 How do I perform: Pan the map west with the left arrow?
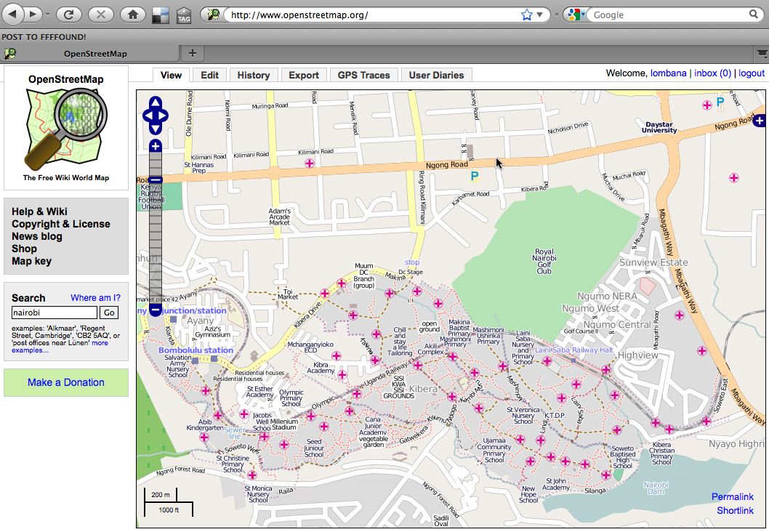pos(148,116)
